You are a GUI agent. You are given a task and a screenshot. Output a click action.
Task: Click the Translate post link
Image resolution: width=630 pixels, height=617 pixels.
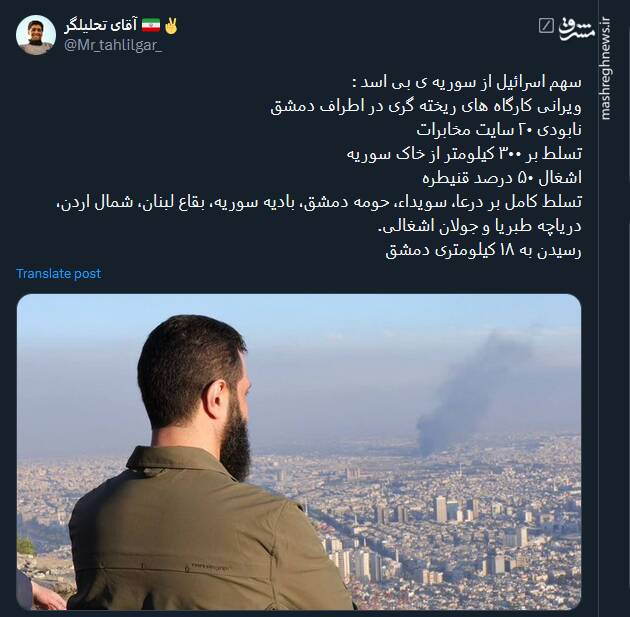tap(58, 274)
